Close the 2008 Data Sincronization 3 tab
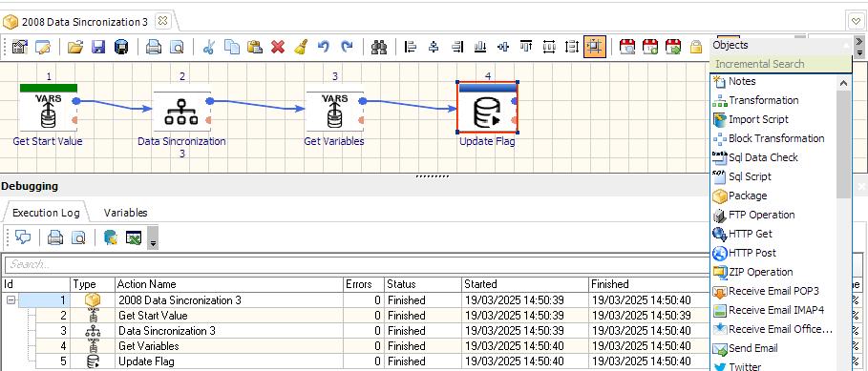Screen dimensions: 868x371 point(162,21)
